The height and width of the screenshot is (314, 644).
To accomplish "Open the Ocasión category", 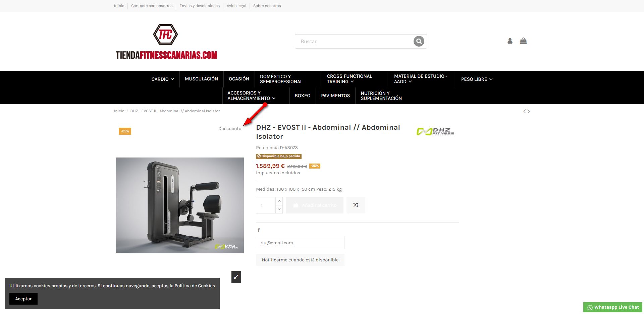I will 239,79.
